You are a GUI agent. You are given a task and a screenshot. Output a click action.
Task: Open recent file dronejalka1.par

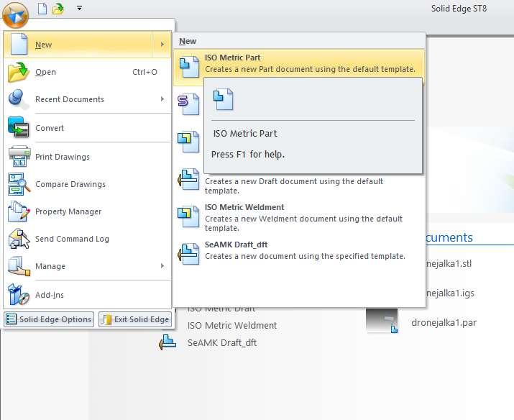click(444, 323)
